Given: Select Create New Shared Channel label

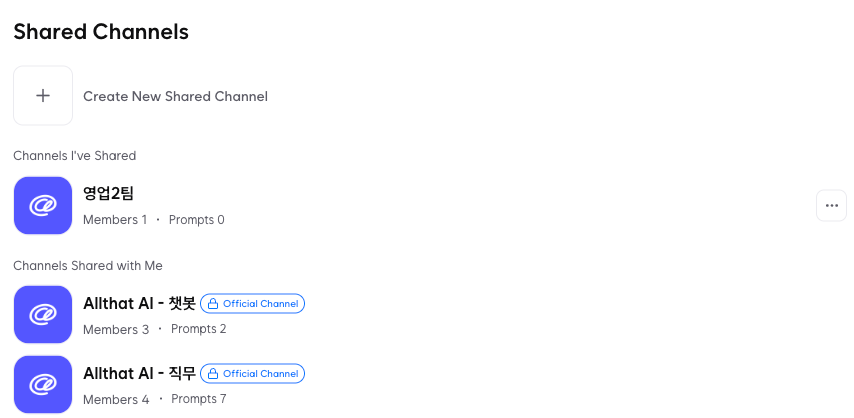Looking at the screenshot, I should point(175,96).
